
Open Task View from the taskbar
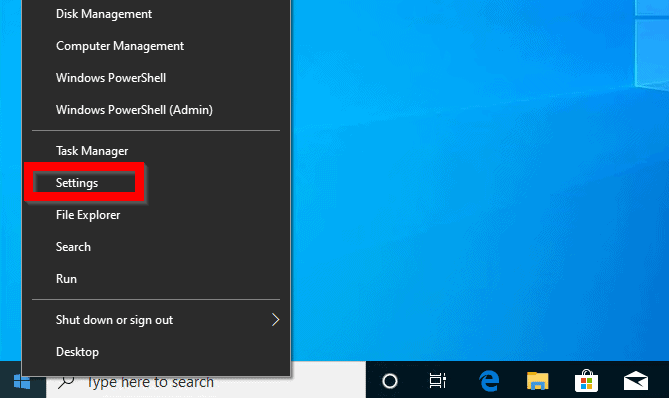437,381
